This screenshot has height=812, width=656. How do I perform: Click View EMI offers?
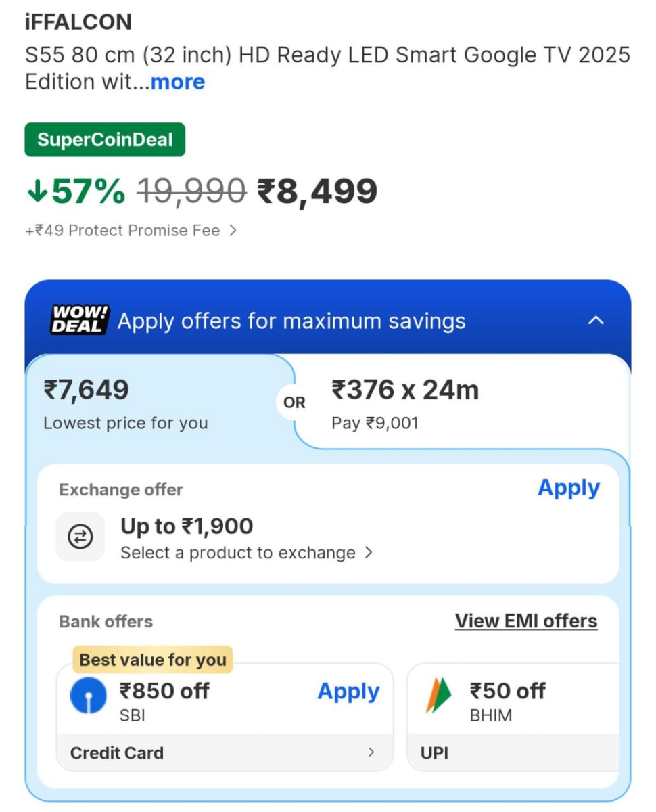(x=527, y=621)
